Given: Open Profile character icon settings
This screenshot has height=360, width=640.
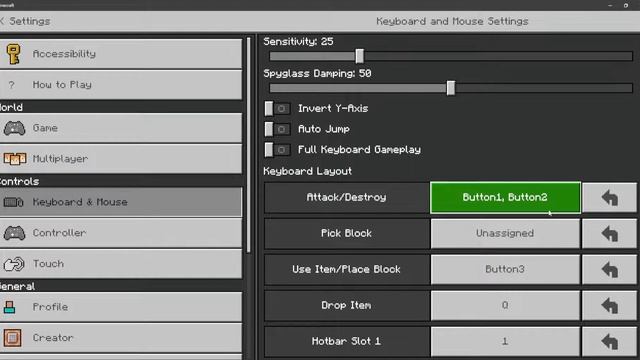Looking at the screenshot, I should (9, 307).
